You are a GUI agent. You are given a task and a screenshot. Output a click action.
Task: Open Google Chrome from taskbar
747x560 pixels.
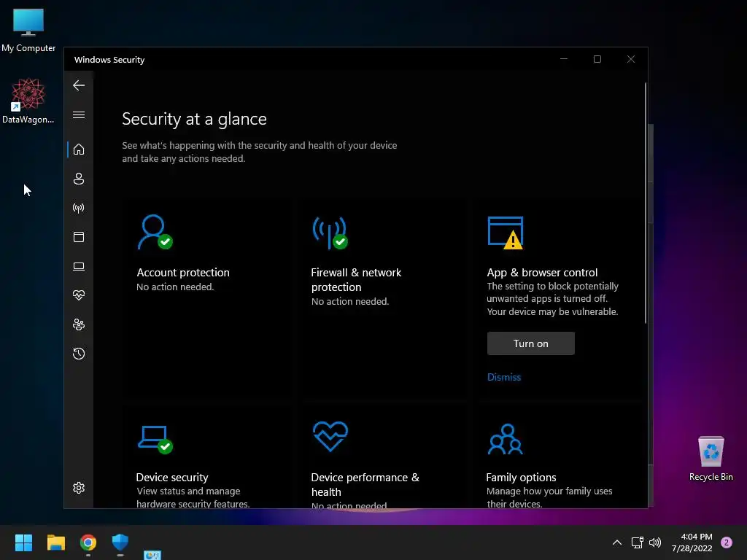tap(88, 542)
